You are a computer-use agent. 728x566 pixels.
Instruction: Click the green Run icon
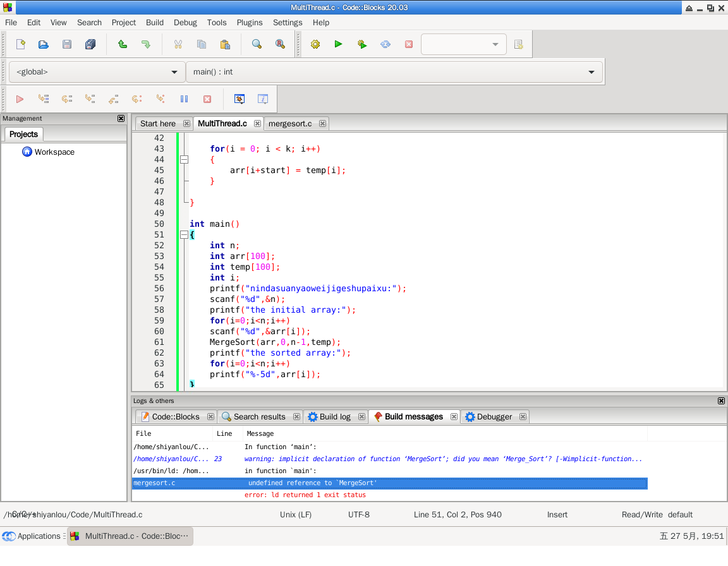(338, 44)
